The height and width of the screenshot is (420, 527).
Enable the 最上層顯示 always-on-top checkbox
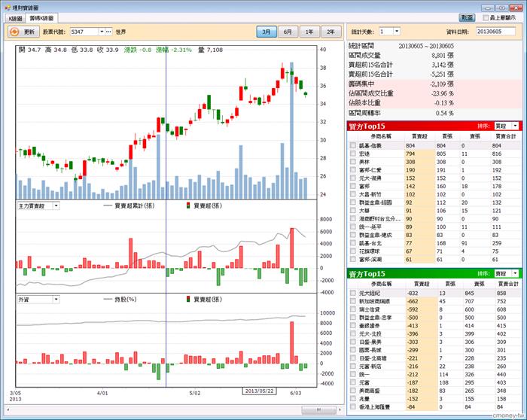486,18
